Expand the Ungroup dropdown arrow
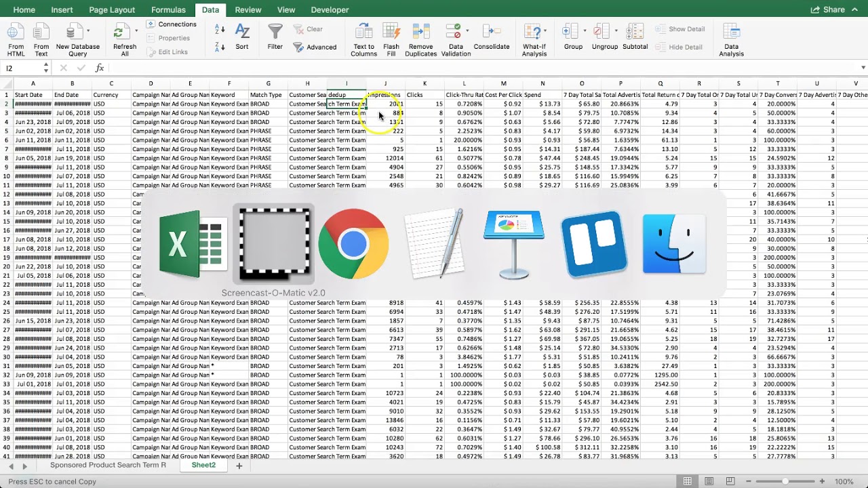 click(616, 30)
